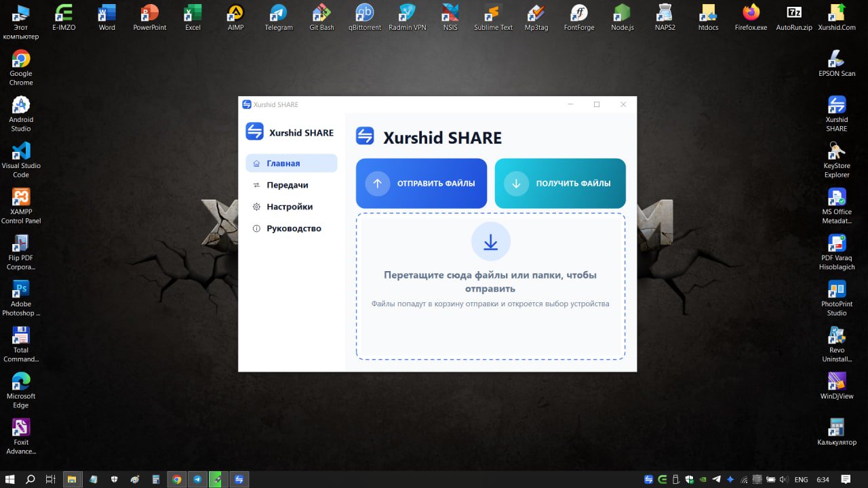Select the AutoRun.zip archive on desktop

pos(794,18)
